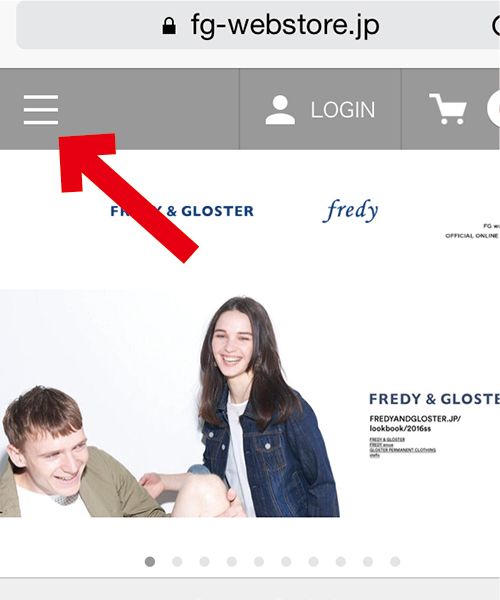
Task: Open the FREDY & GLOSTER brand logo
Action: [x=182, y=211]
